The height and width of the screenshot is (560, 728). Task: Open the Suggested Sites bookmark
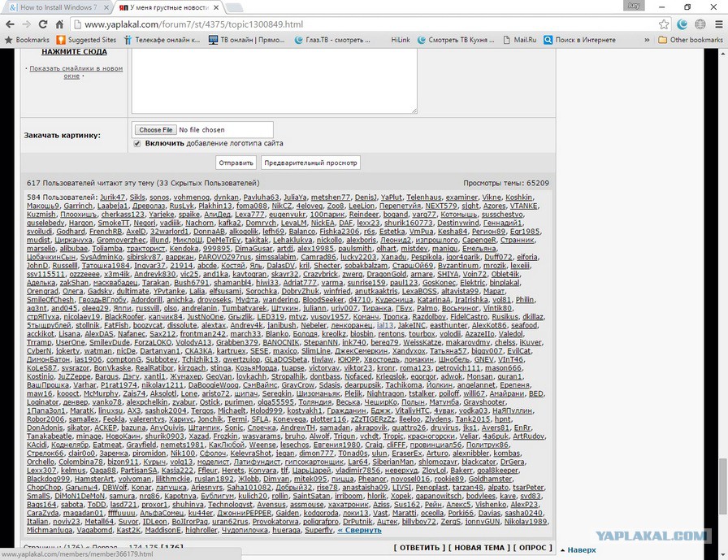coord(86,40)
